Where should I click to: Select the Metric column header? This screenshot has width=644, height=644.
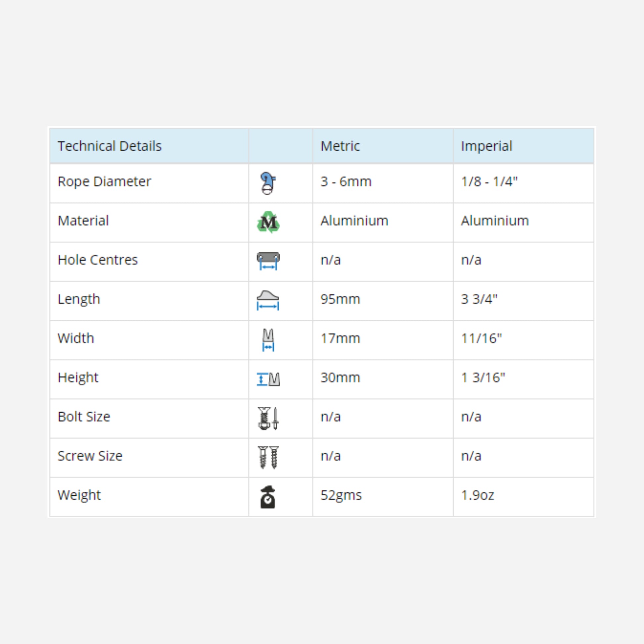pos(340,146)
